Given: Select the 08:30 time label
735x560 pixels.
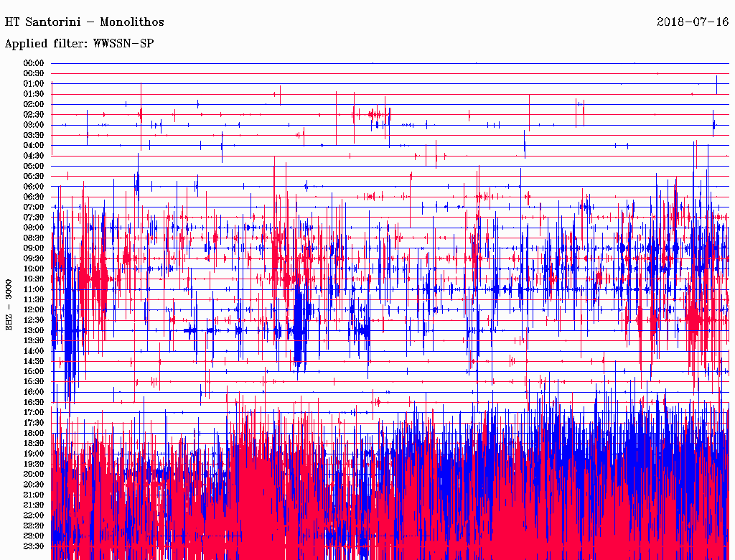Looking at the screenshot, I should point(33,238).
